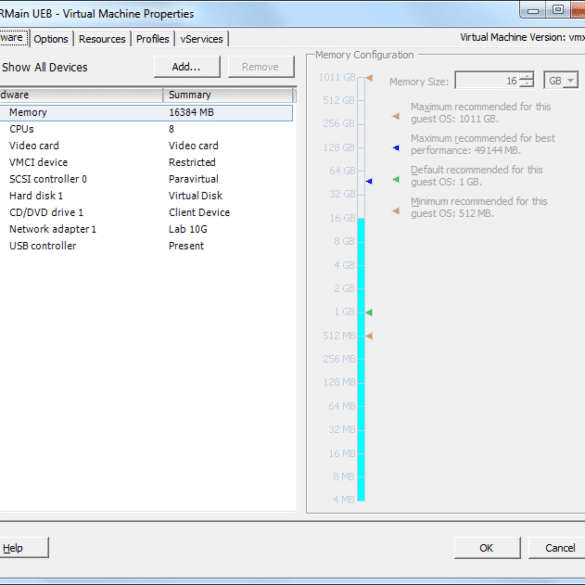
Task: Open the Profiles tab
Action: (x=152, y=39)
